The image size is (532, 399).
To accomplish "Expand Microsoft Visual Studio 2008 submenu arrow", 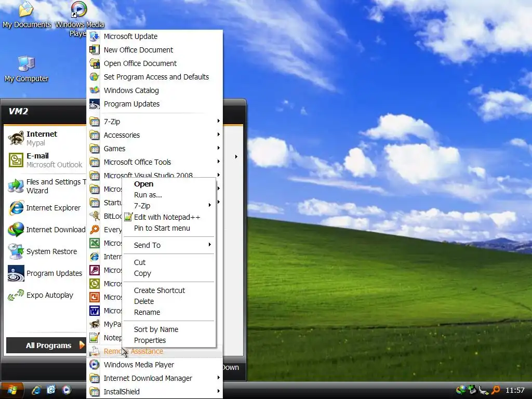I will (219, 175).
